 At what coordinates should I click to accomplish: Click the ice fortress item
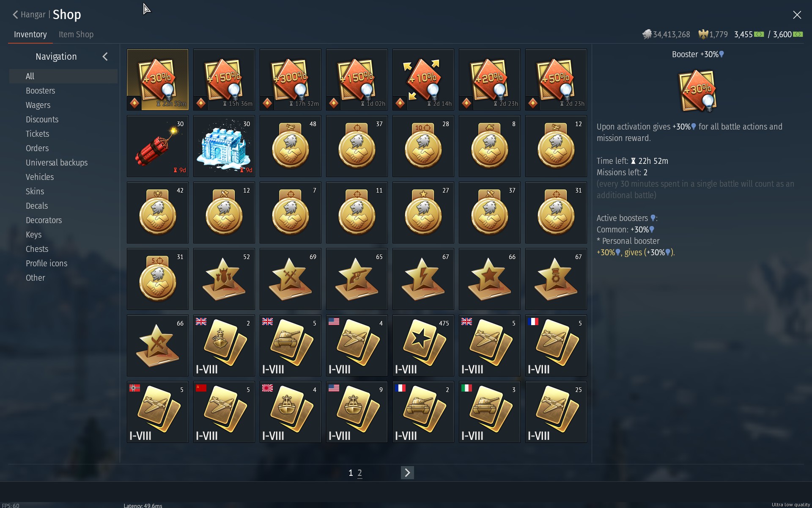pyautogui.click(x=224, y=146)
